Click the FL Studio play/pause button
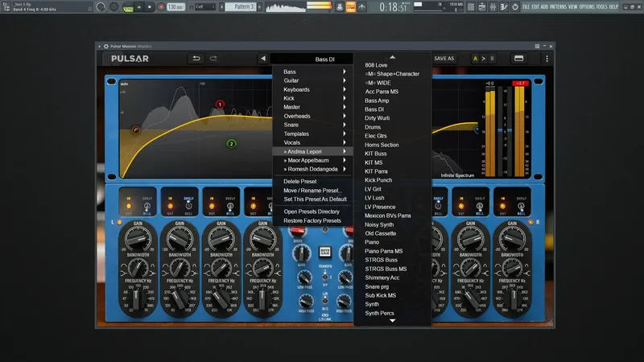 139,7
